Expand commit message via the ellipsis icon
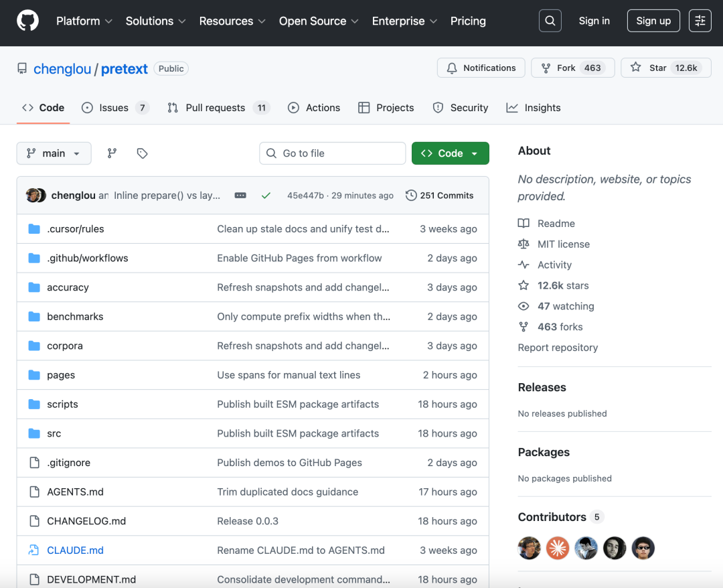The width and height of the screenshot is (723, 588). tap(240, 195)
